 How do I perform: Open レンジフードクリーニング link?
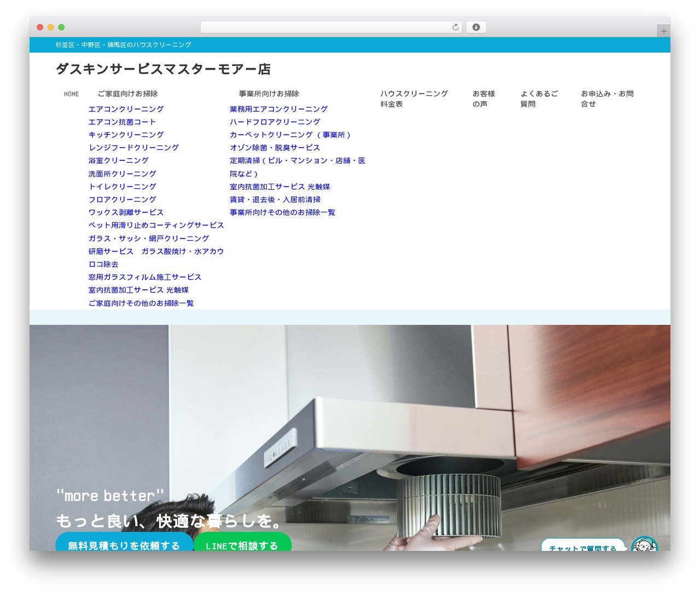[x=133, y=148]
